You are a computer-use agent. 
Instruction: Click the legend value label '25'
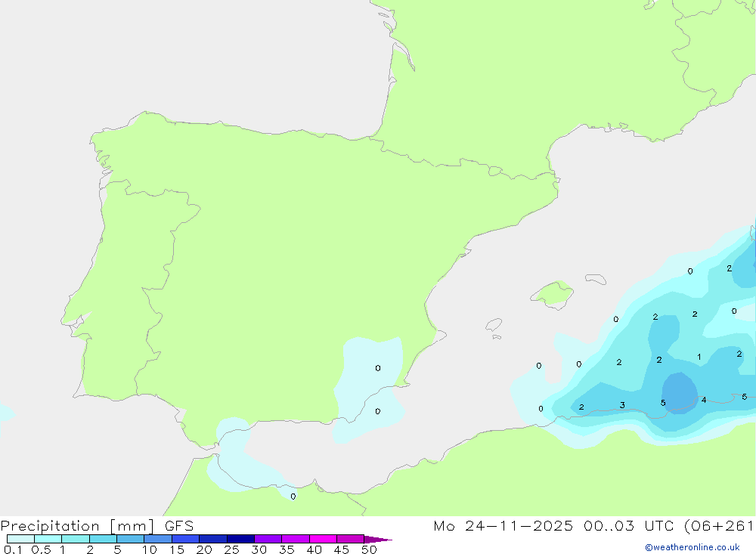click(231, 549)
